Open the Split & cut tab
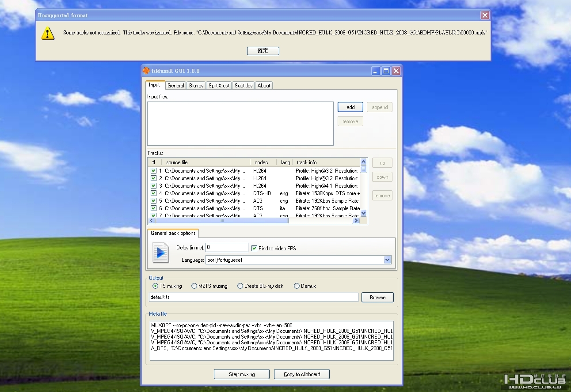Screen dimensions: 571x392 click(219, 86)
